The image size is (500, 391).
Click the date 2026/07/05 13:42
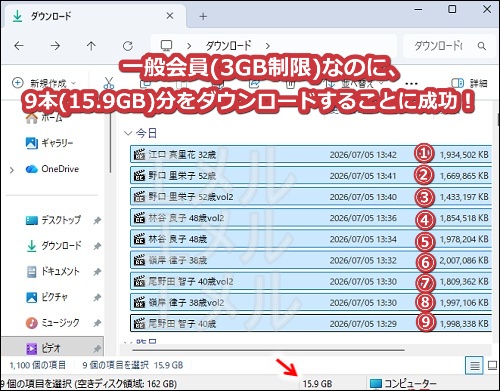tap(363, 155)
